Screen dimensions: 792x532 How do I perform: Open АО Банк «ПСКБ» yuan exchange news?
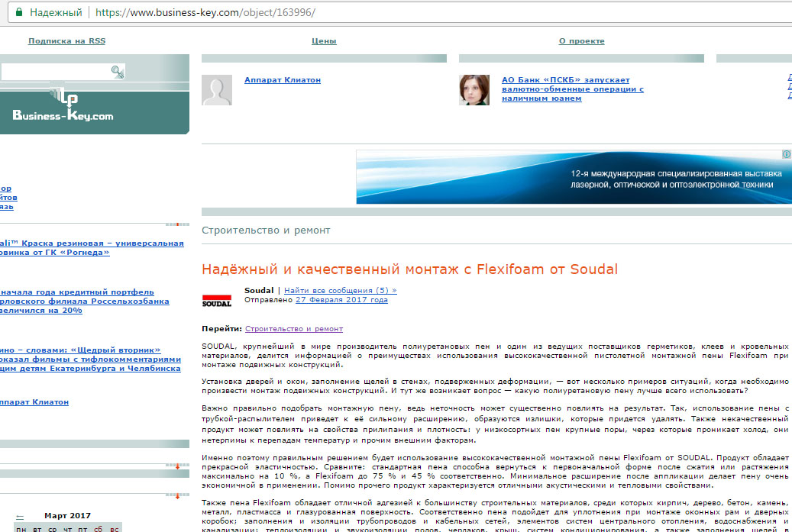pos(572,89)
